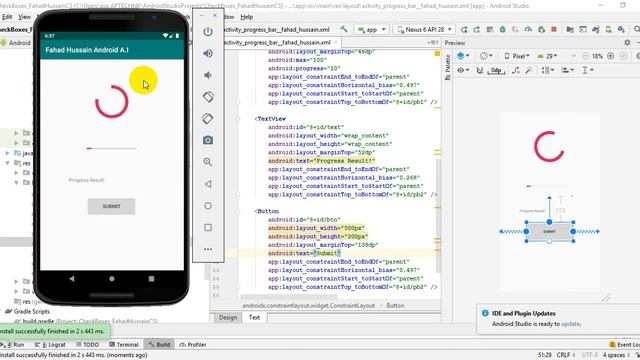Open the Pixel device dropdown in Preview
This screenshot has height=360, width=640.
517,56
